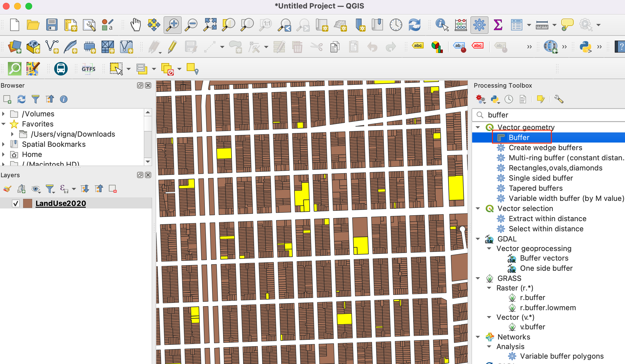Click the LandUse2020 brown color swatch
The width and height of the screenshot is (625, 364).
click(x=28, y=203)
